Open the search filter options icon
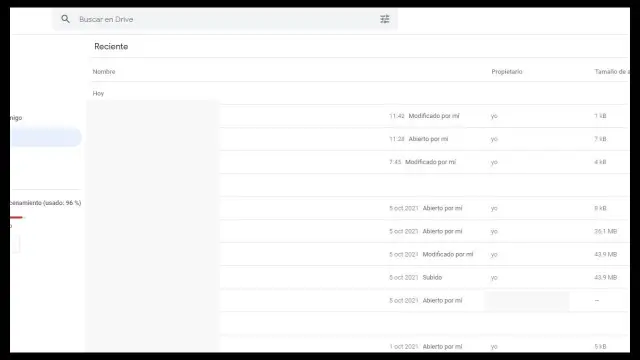This screenshot has width=640, height=360. (x=384, y=19)
